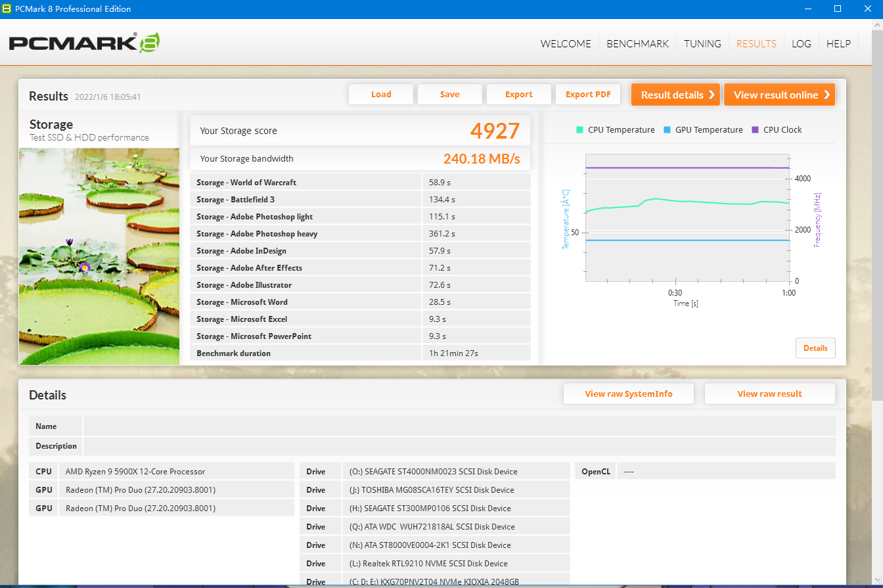Click the first Radeon Pro Duo GPU entry
Viewport: 883px width, 588px height.
177,489
